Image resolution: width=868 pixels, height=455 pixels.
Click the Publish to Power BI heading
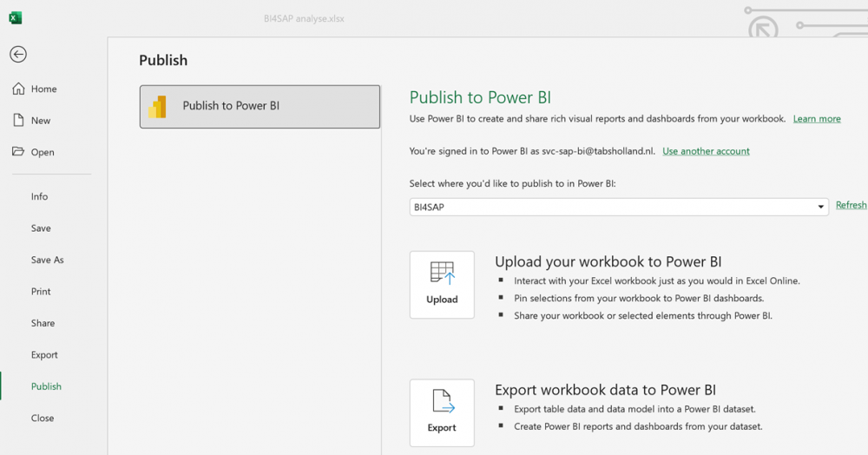[x=480, y=97]
